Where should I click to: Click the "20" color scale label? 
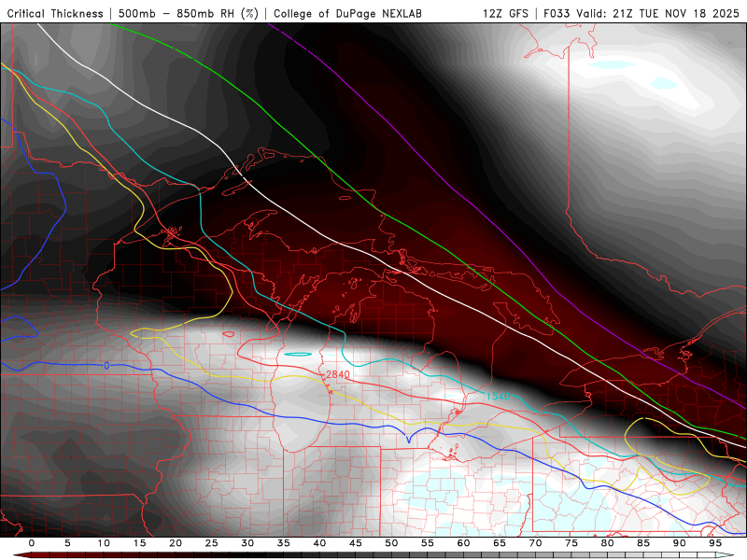[176, 543]
